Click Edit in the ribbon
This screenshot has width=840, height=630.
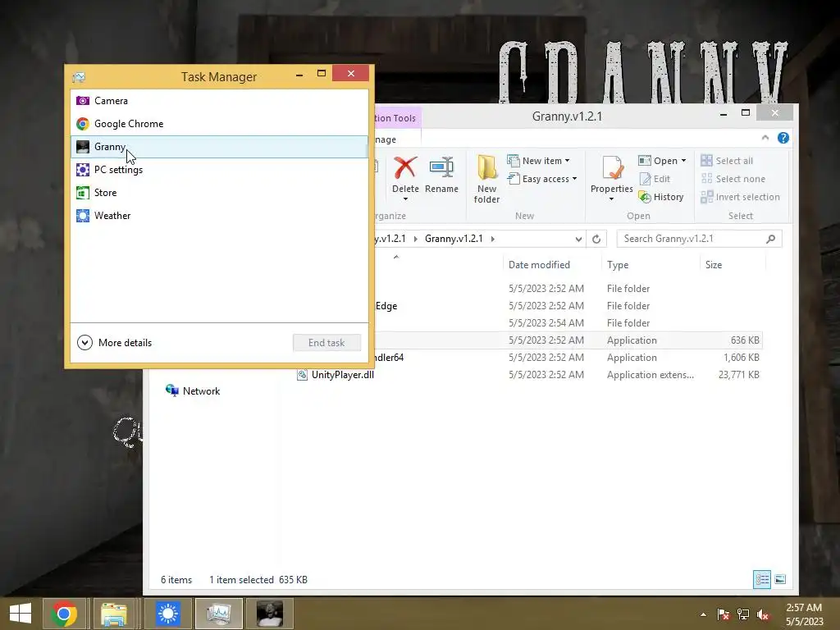[655, 179]
